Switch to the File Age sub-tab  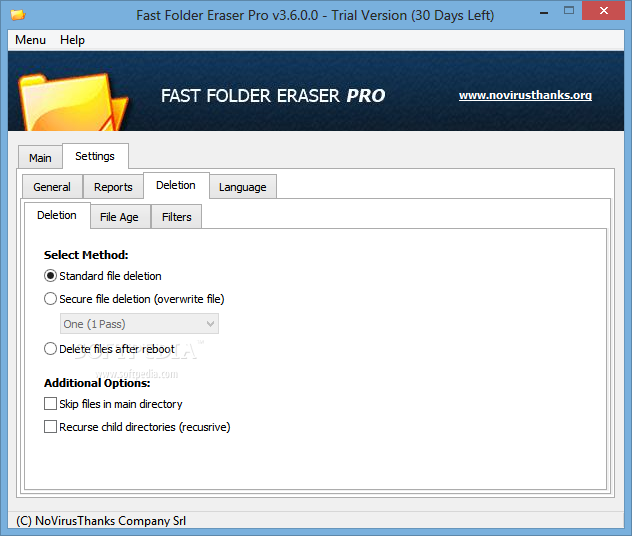pyautogui.click(x=120, y=217)
